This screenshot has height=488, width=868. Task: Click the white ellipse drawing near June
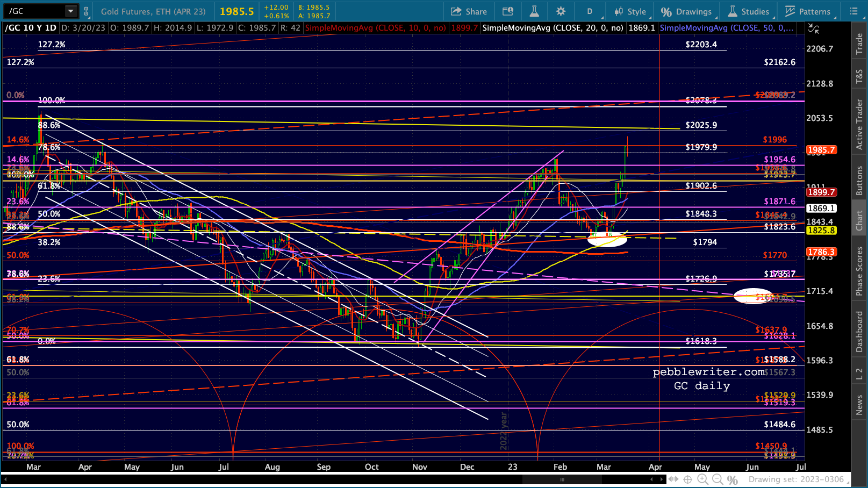pyautogui.click(x=754, y=296)
